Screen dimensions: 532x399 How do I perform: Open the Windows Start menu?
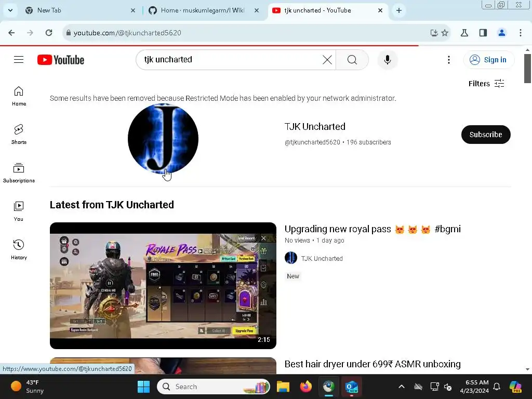[x=143, y=387]
